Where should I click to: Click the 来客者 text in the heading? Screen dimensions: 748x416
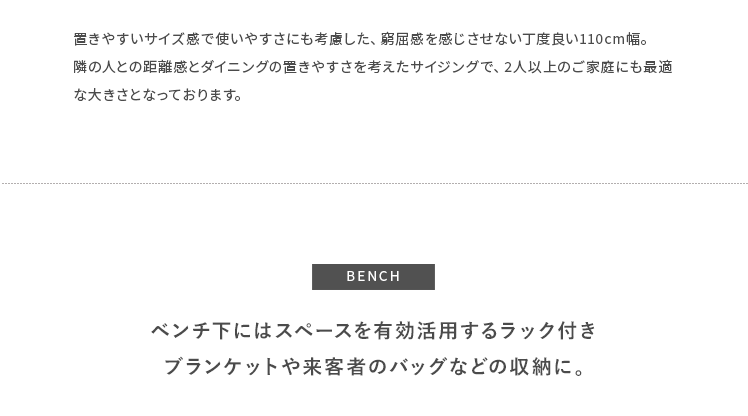coord(334,367)
